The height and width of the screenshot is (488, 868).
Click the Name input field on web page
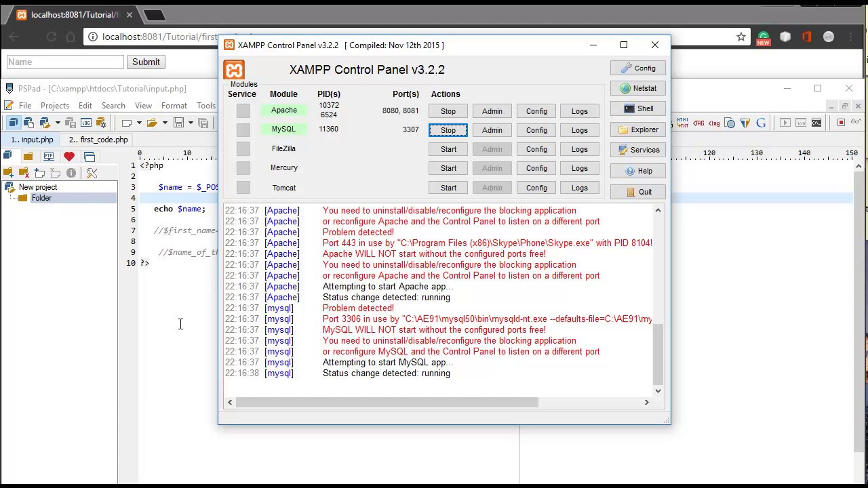click(65, 62)
